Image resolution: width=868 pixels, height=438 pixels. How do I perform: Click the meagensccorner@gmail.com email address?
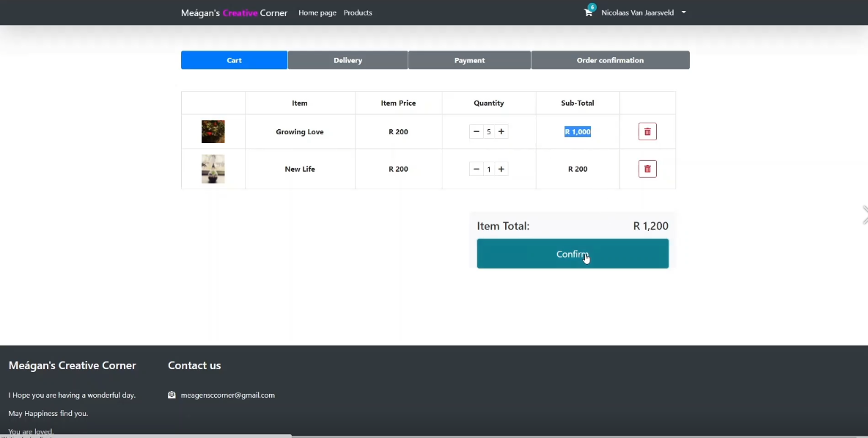[227, 395]
